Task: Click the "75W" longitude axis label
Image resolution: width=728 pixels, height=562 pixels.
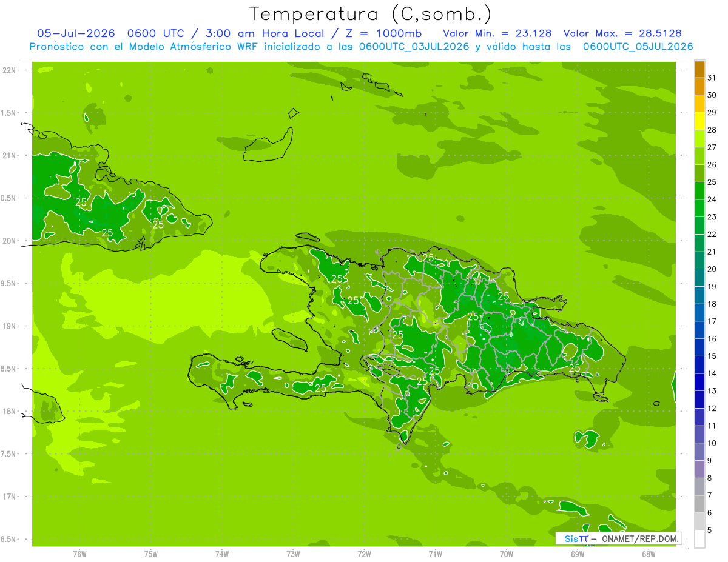Action: pos(151,554)
